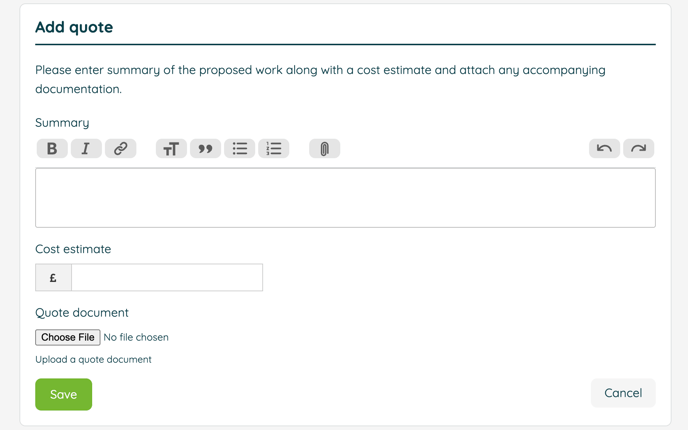Viewport: 688px width, 430px height.
Task: Save the new quote
Action: click(x=64, y=394)
